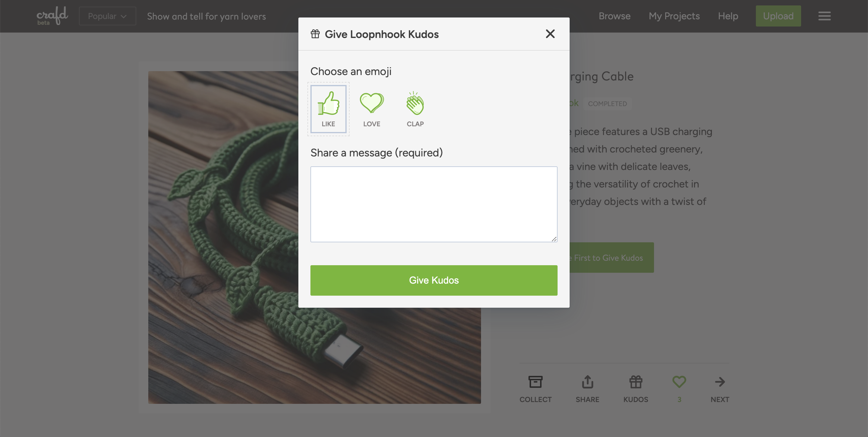
Task: Click the Crafd beta logo
Action: [x=52, y=16]
